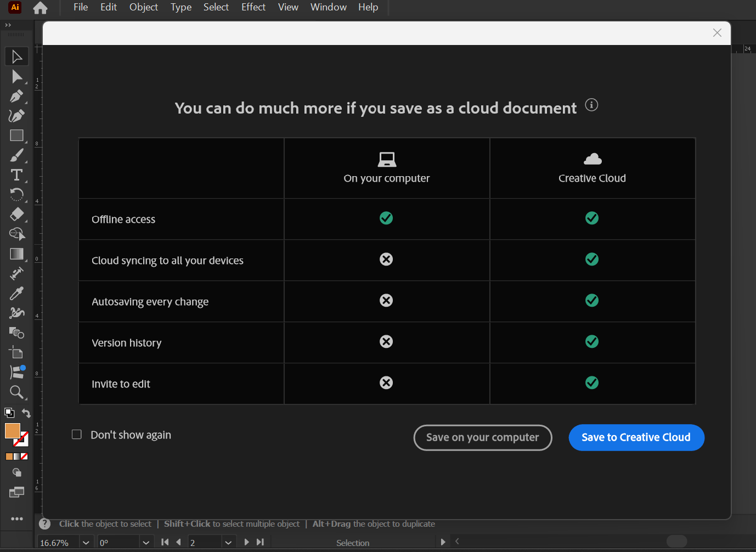
Task: Click the 'Version history' row label
Action: pyautogui.click(x=127, y=343)
